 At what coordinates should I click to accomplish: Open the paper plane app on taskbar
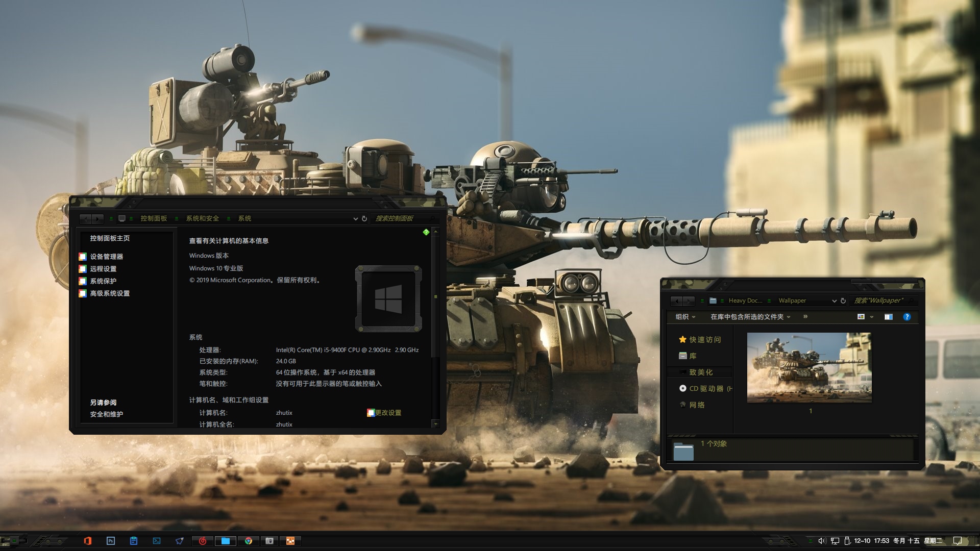(x=179, y=541)
